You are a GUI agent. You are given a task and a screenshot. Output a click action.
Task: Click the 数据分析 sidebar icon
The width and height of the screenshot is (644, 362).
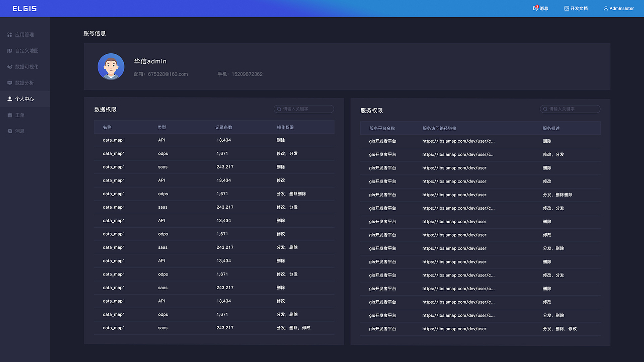point(10,83)
